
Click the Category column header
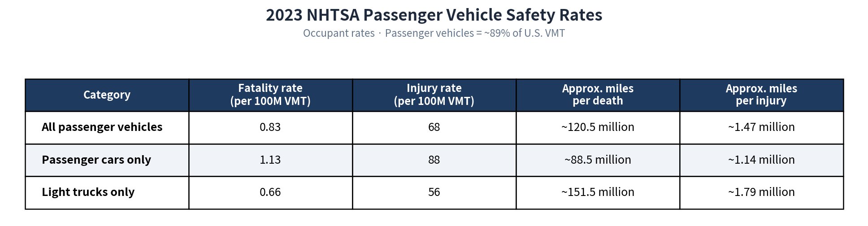[107, 95]
